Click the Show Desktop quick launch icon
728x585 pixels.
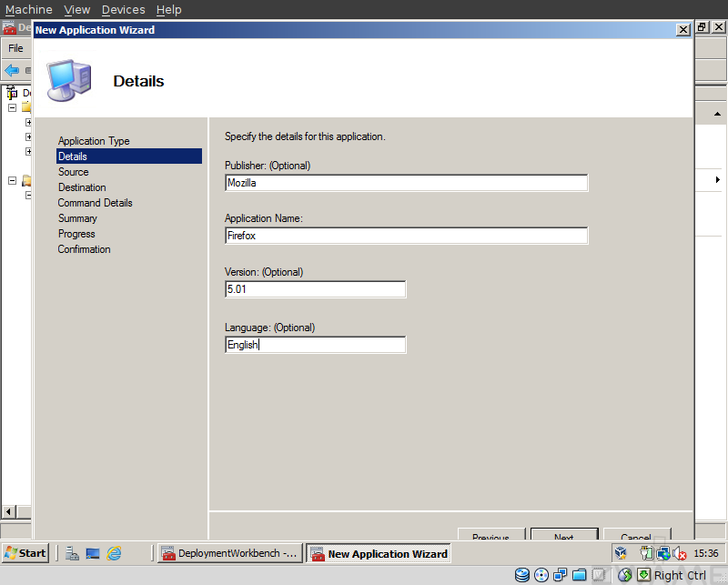(x=93, y=553)
